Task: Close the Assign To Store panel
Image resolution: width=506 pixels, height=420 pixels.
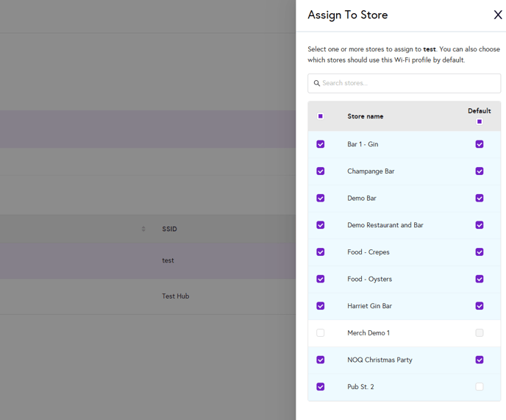Action: (498, 15)
